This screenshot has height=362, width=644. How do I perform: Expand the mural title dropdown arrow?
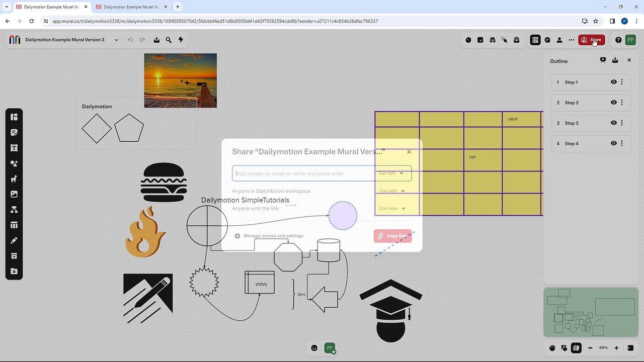pos(116,40)
